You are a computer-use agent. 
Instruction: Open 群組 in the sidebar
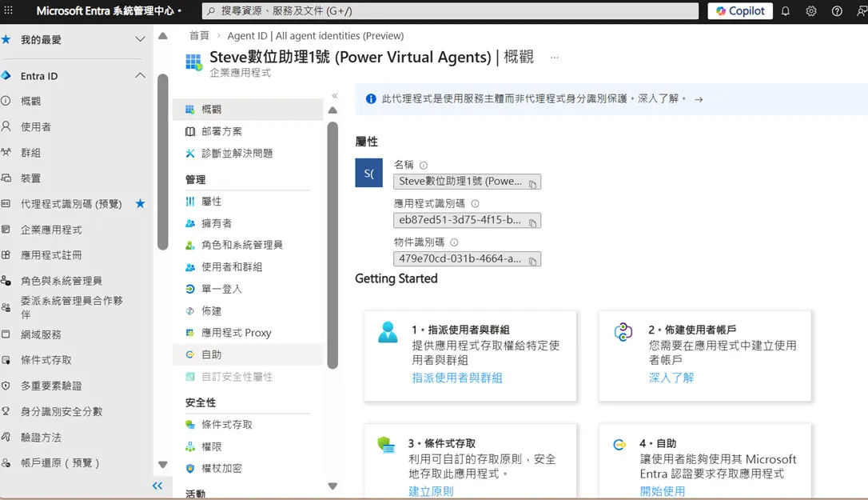coord(30,153)
